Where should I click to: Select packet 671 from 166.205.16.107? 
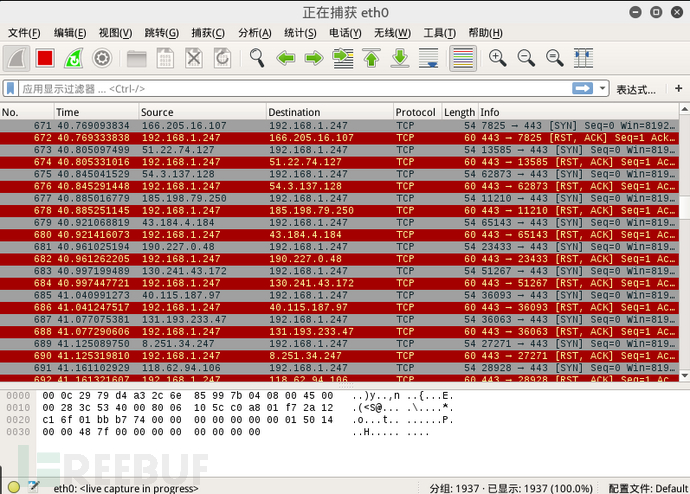pyautogui.click(x=339, y=125)
